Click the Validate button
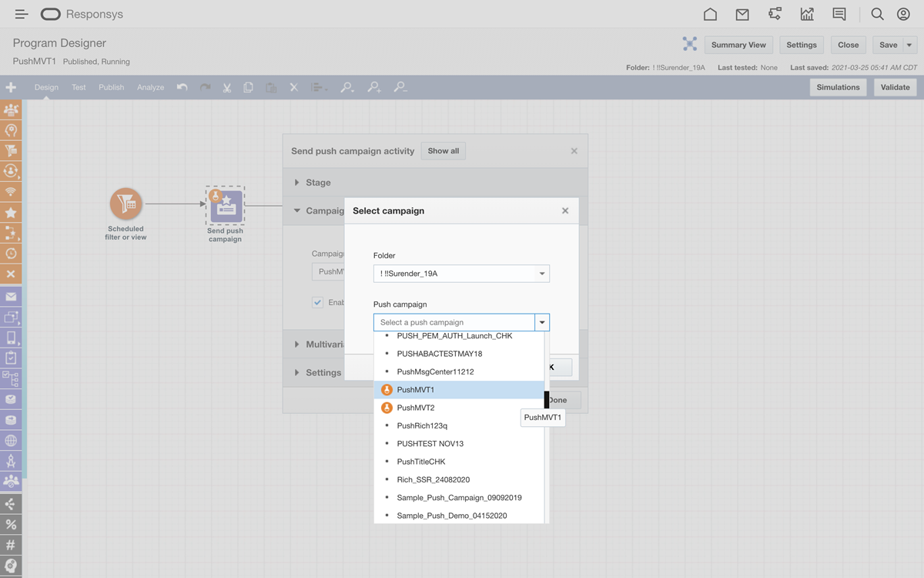Image resolution: width=924 pixels, height=578 pixels. tap(895, 87)
